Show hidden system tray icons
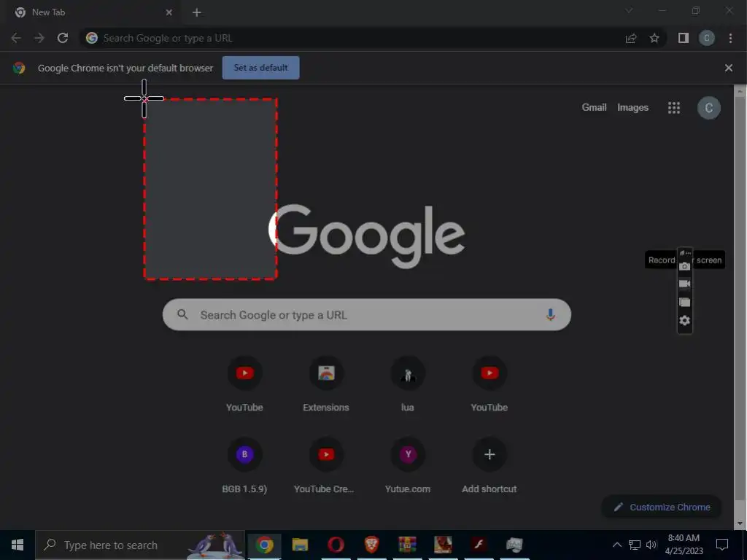747x560 pixels. 617,545
